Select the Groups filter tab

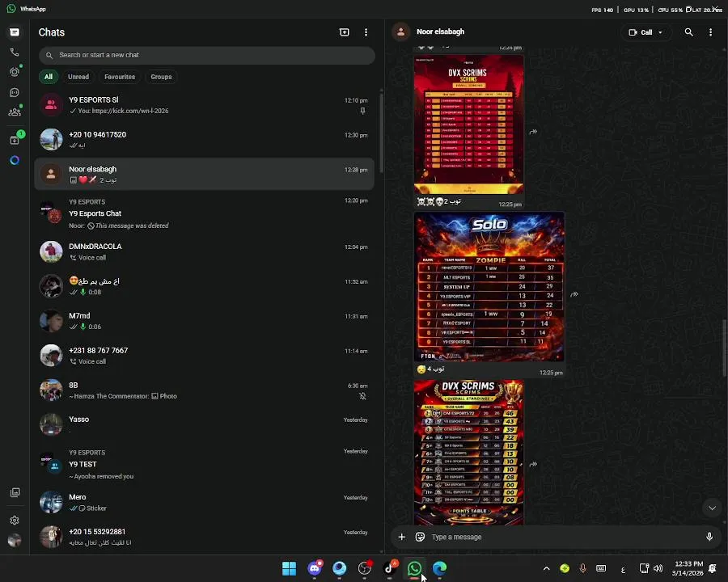(161, 77)
